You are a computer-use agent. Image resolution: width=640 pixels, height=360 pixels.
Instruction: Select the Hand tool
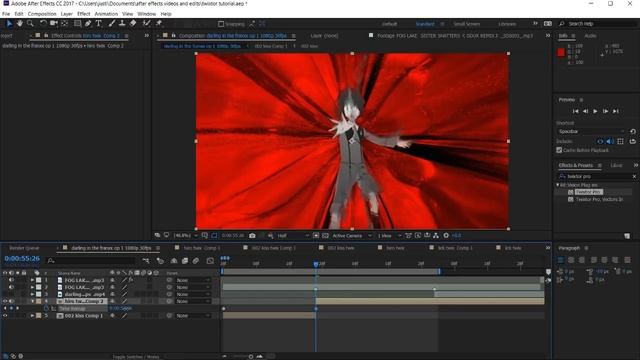click(x=20, y=24)
